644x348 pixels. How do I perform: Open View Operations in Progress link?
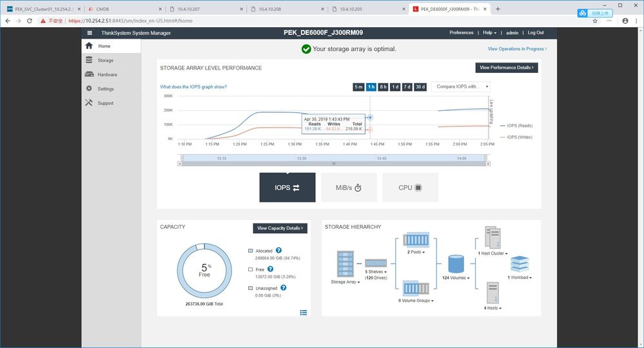click(517, 49)
